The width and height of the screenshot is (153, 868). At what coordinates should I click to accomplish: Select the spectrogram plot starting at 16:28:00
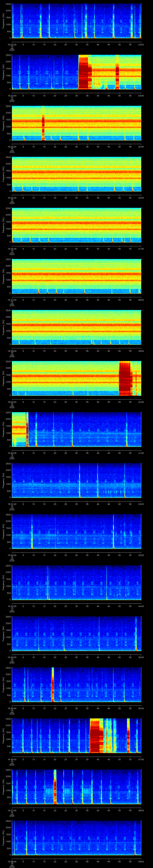pyautogui.click(x=76, y=327)
